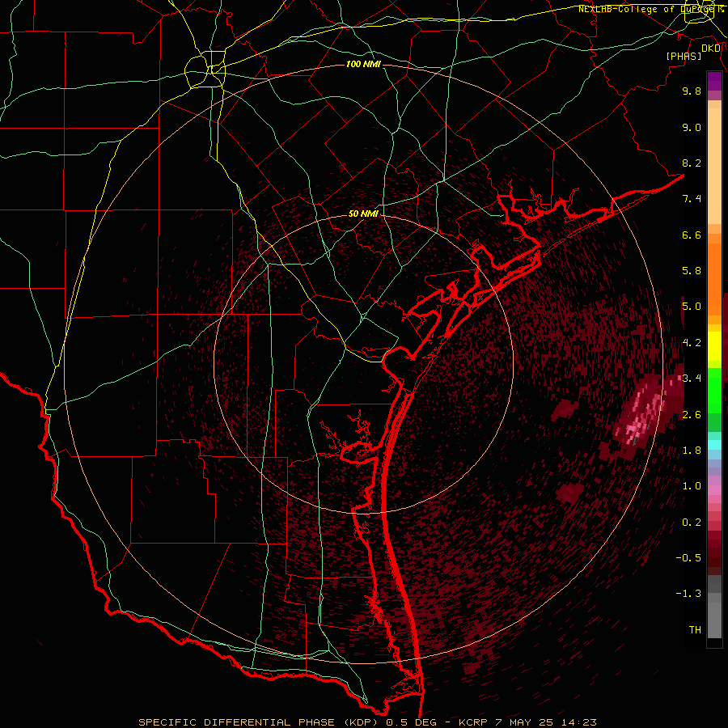This screenshot has width=728, height=728.
Task: Click the 1.0 value on the color scale
Action: point(692,487)
